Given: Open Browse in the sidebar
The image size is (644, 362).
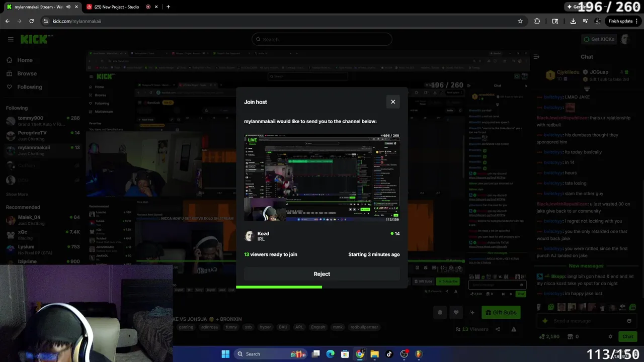Looking at the screenshot, I should tap(22, 73).
